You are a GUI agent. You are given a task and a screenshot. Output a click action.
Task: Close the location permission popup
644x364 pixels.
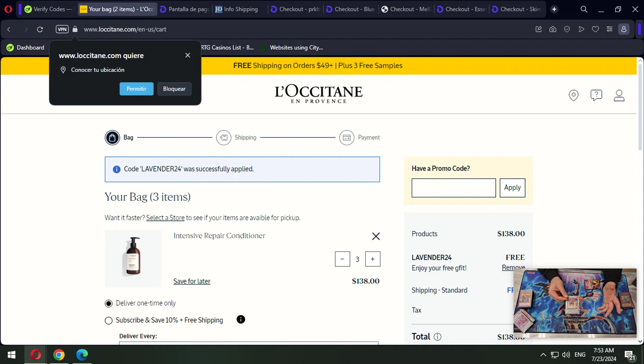point(188,55)
